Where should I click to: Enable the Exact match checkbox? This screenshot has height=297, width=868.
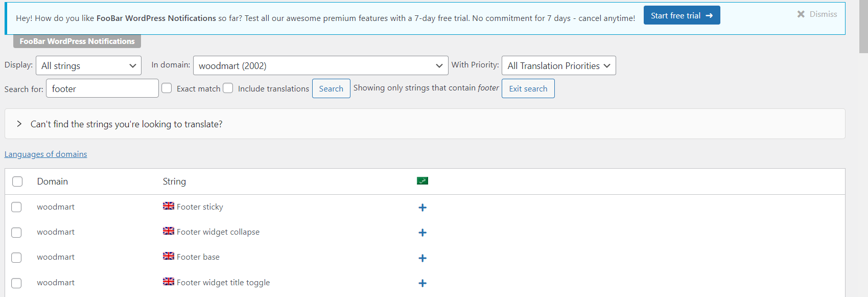coord(167,88)
